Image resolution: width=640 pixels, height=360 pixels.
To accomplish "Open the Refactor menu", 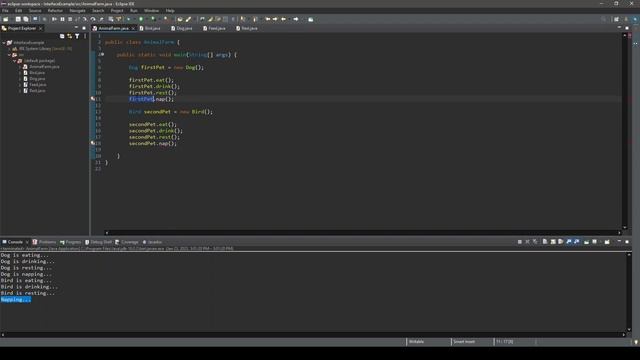I will point(55,11).
